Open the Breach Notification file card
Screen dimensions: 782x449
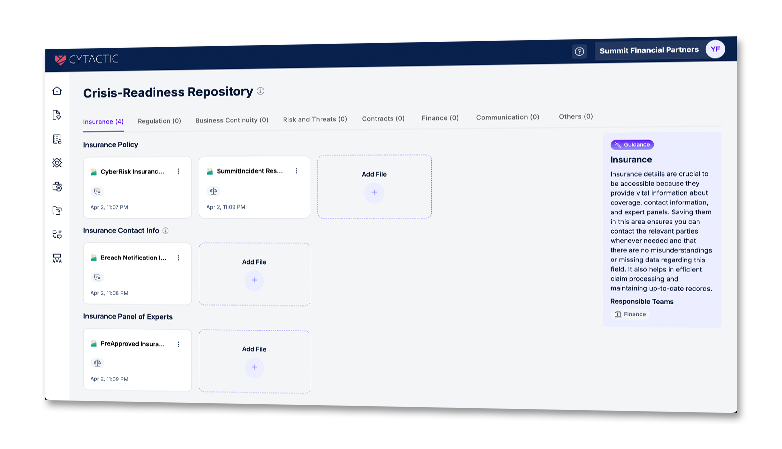point(137,274)
